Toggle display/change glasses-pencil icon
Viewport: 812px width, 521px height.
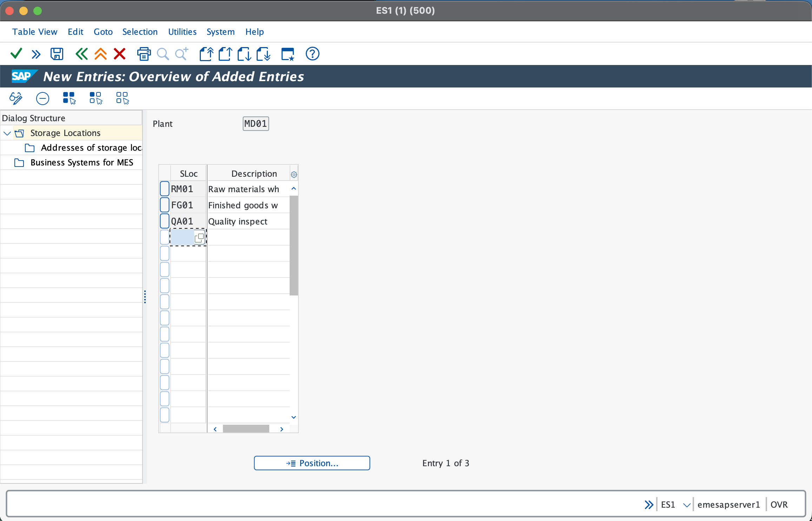pos(16,98)
